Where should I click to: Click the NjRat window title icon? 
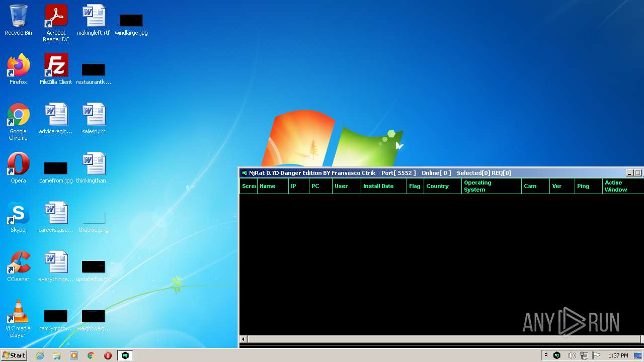(x=245, y=173)
